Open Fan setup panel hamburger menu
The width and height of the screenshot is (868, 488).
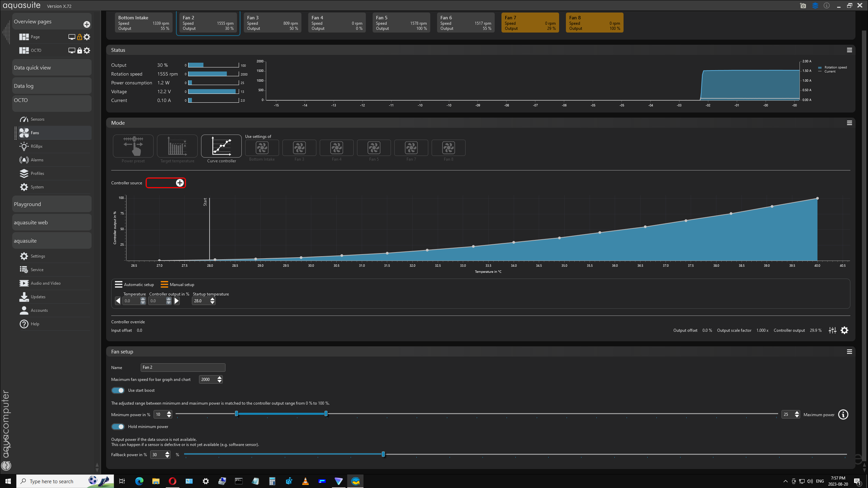tap(849, 352)
